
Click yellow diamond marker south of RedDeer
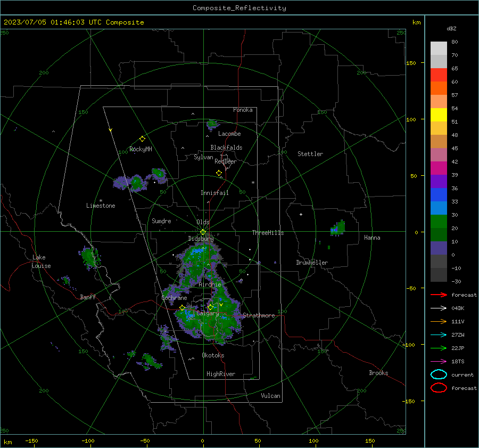pos(219,173)
